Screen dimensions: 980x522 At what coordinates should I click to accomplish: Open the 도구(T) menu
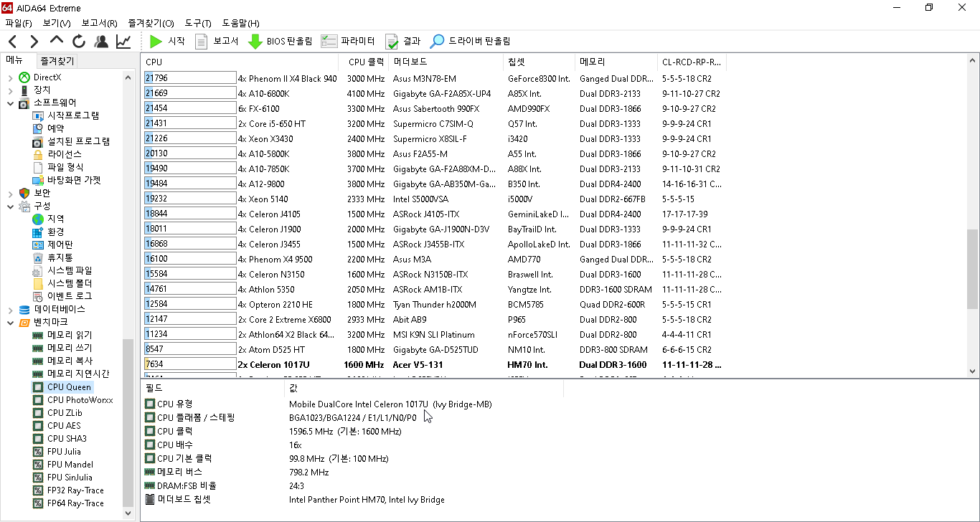(x=198, y=23)
